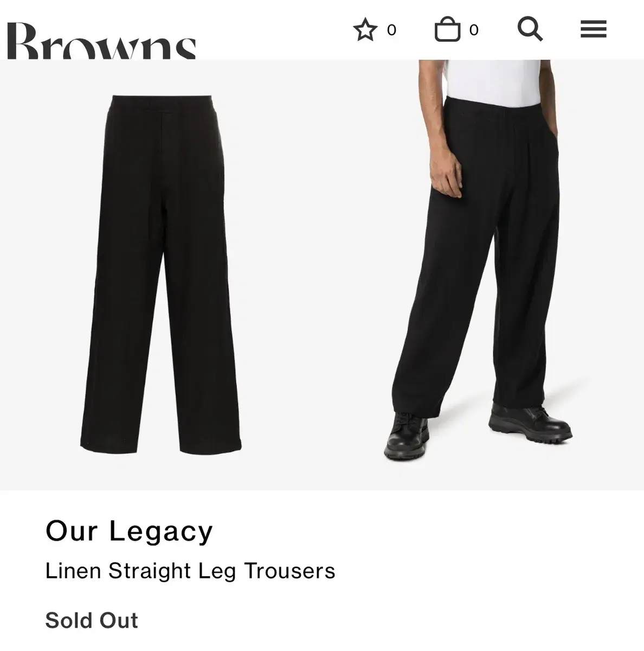Click the bag item count number
This screenshot has width=644, height=651.
[474, 30]
